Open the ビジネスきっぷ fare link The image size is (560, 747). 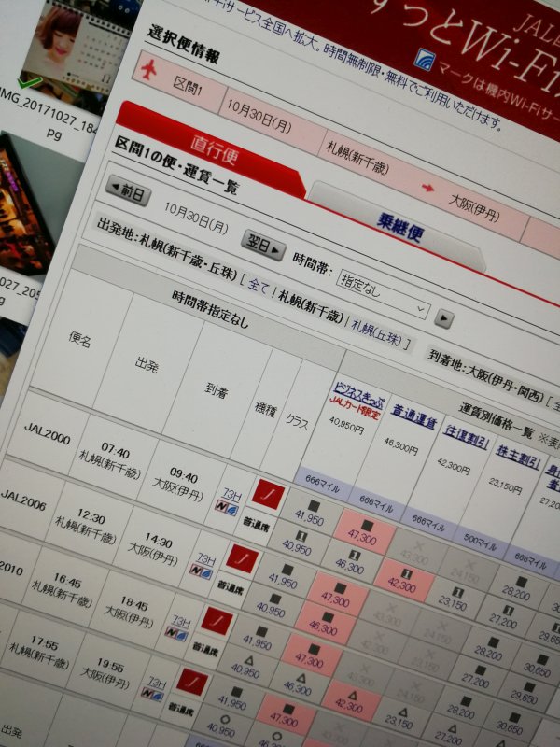click(358, 395)
